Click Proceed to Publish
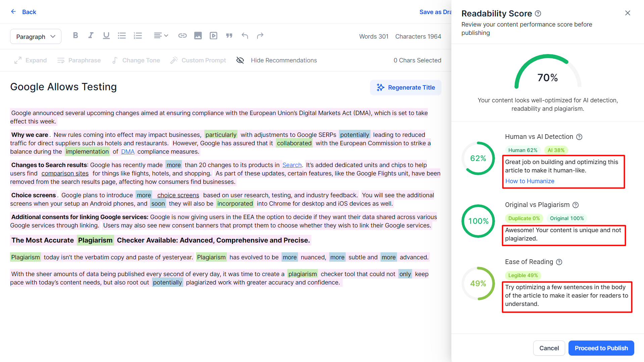This screenshot has height=362, width=644. (x=601, y=348)
